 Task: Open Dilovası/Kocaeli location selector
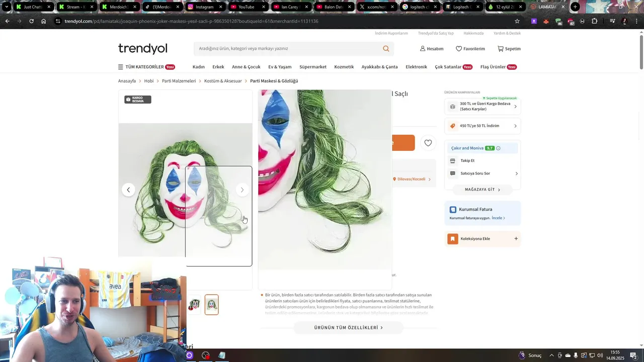(x=412, y=179)
